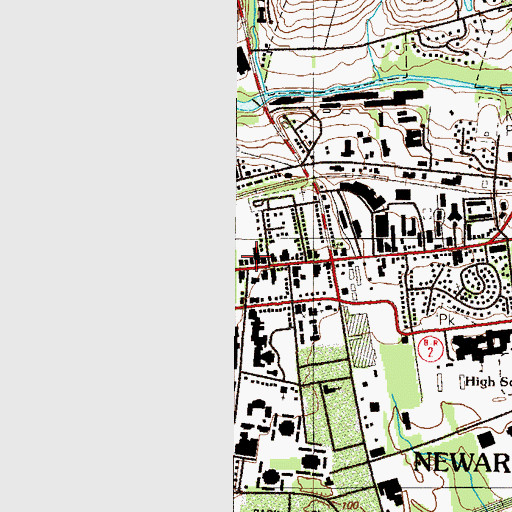The height and width of the screenshot is (512, 512).
Task: Click the large "NEWAR" city name label
Action: [x=463, y=463]
